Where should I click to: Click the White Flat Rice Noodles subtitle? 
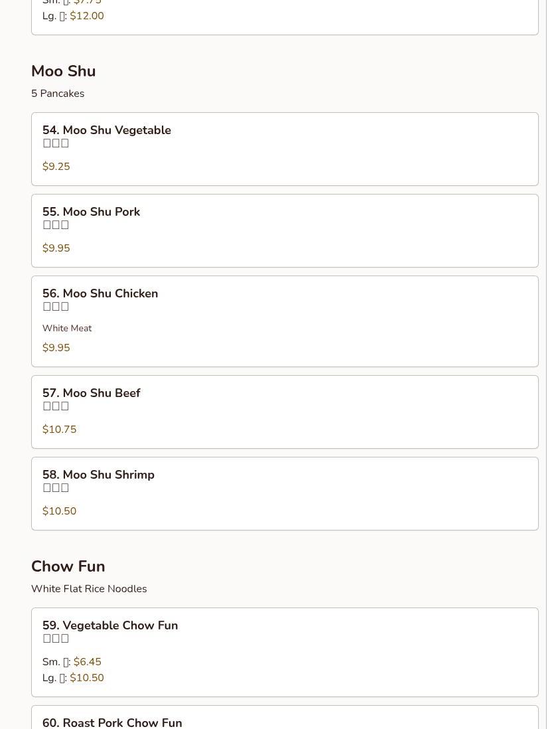click(x=89, y=589)
